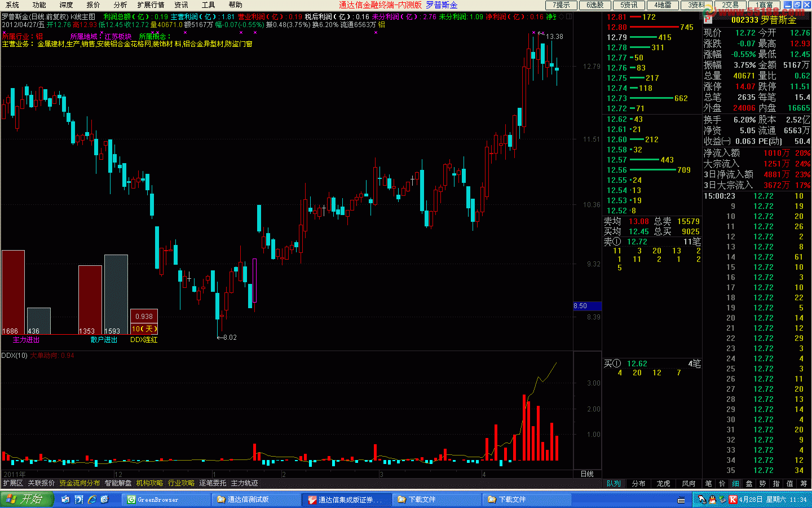The width and height of the screenshot is (812, 508).
Task: Click the 主力进出 label
Action: coord(26,340)
